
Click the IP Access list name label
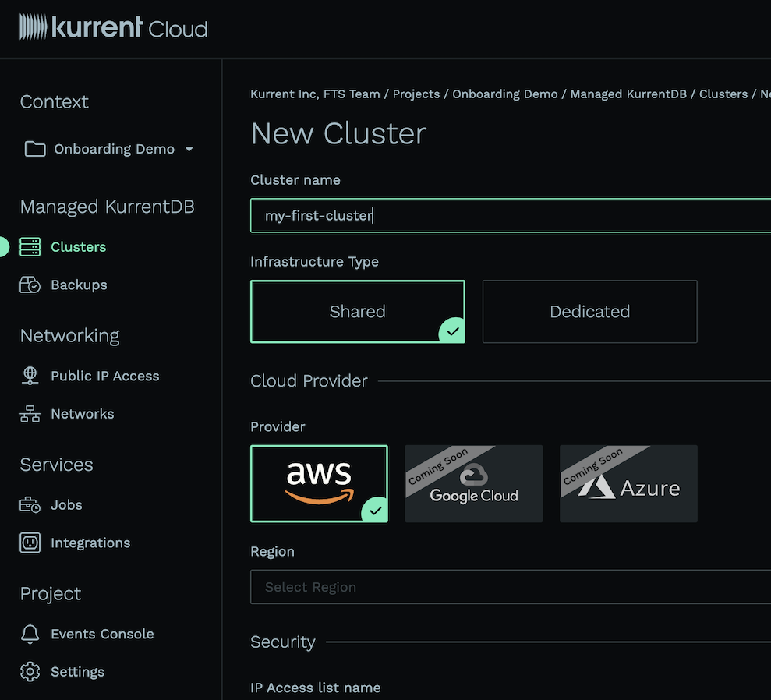pos(315,688)
